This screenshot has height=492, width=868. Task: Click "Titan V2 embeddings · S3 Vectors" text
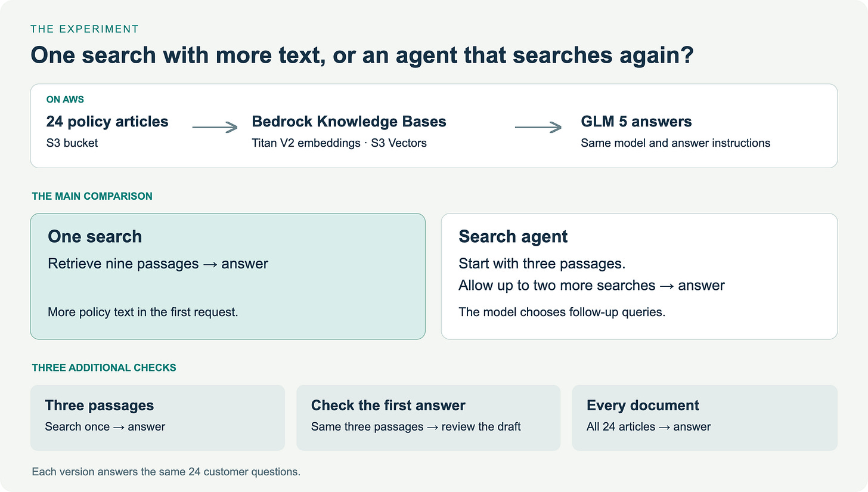coord(339,143)
